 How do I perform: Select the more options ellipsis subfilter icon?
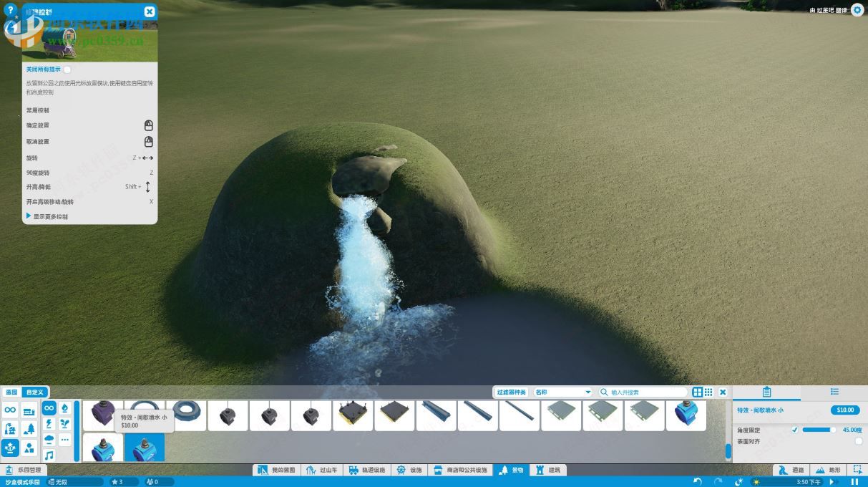pyautogui.click(x=65, y=440)
